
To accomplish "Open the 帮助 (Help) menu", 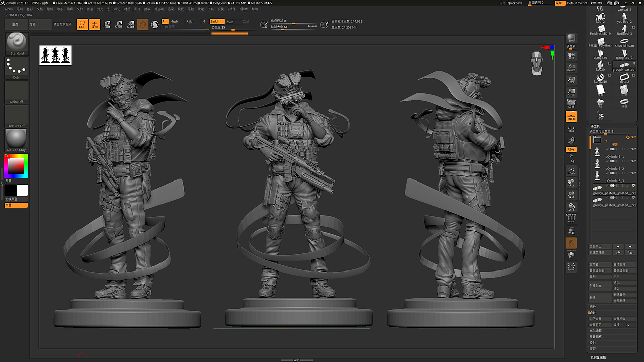I will tap(255, 9).
